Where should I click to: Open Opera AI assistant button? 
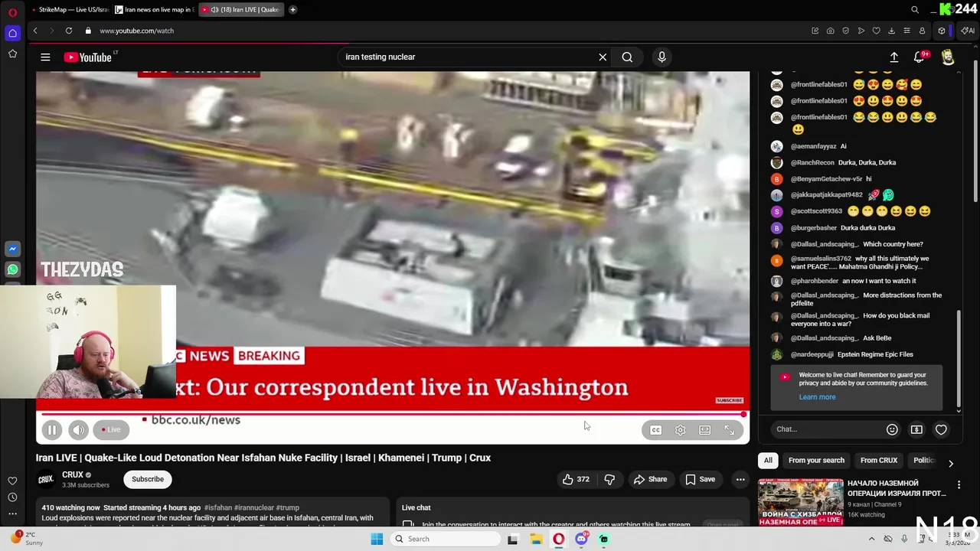[x=968, y=31]
